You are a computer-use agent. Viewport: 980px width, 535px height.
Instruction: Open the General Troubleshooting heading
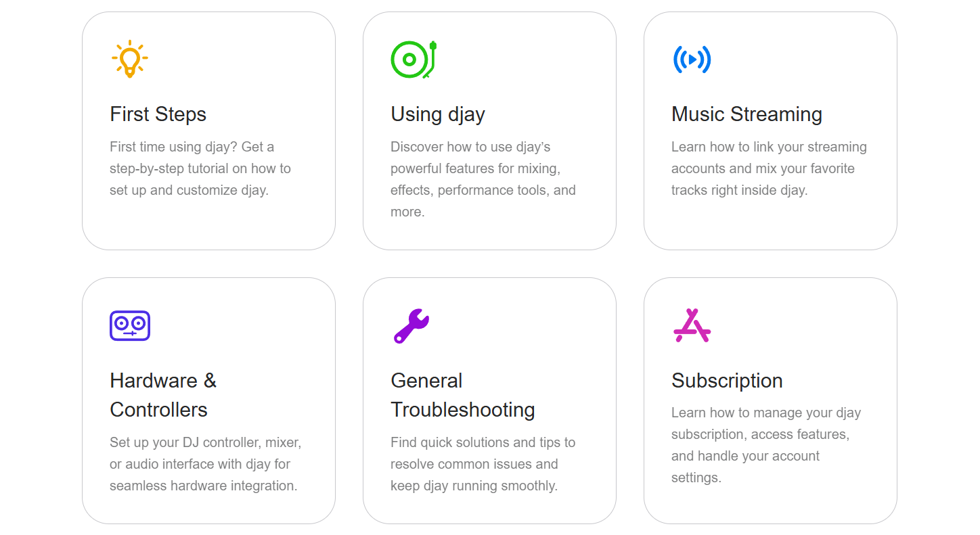coord(462,395)
